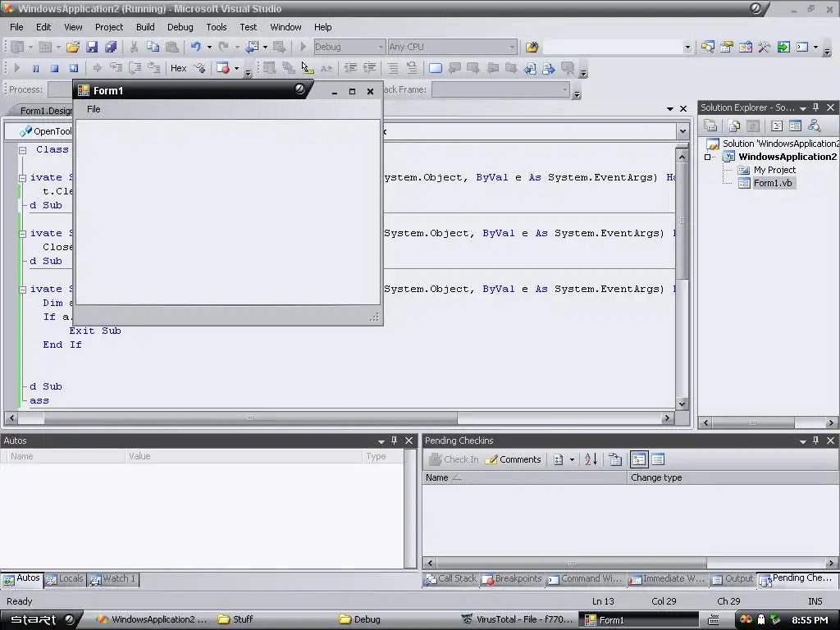The width and height of the screenshot is (840, 630).
Task: Toggle Flat View in Pending Checkins
Action: pyautogui.click(x=658, y=459)
